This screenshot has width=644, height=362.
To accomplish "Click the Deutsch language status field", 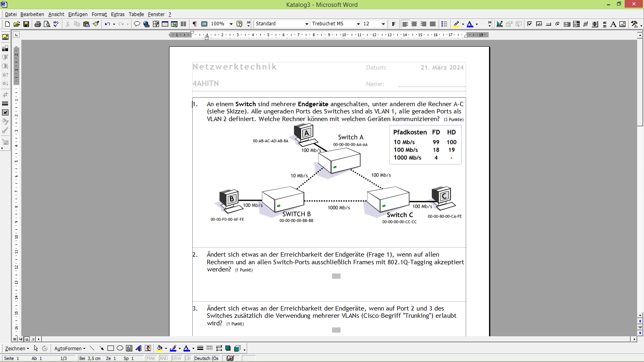I will (206, 358).
